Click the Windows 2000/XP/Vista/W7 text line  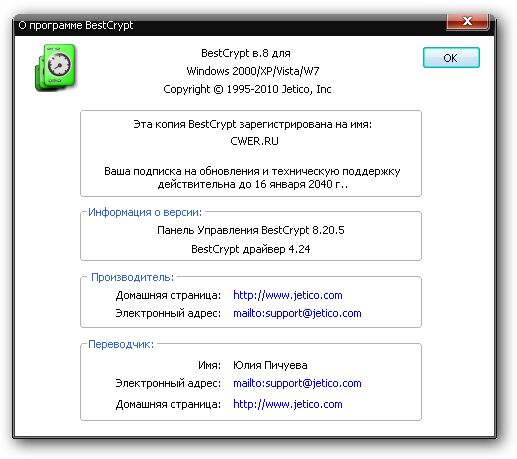tap(253, 71)
